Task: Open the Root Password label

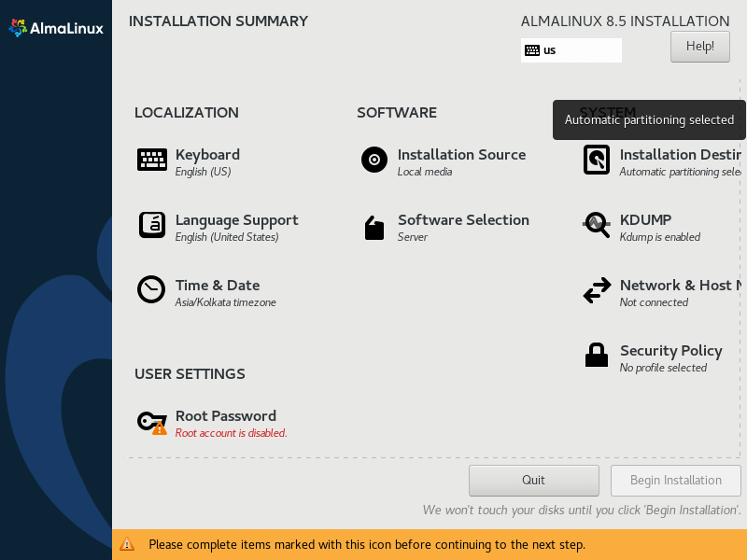Action: [x=226, y=415]
